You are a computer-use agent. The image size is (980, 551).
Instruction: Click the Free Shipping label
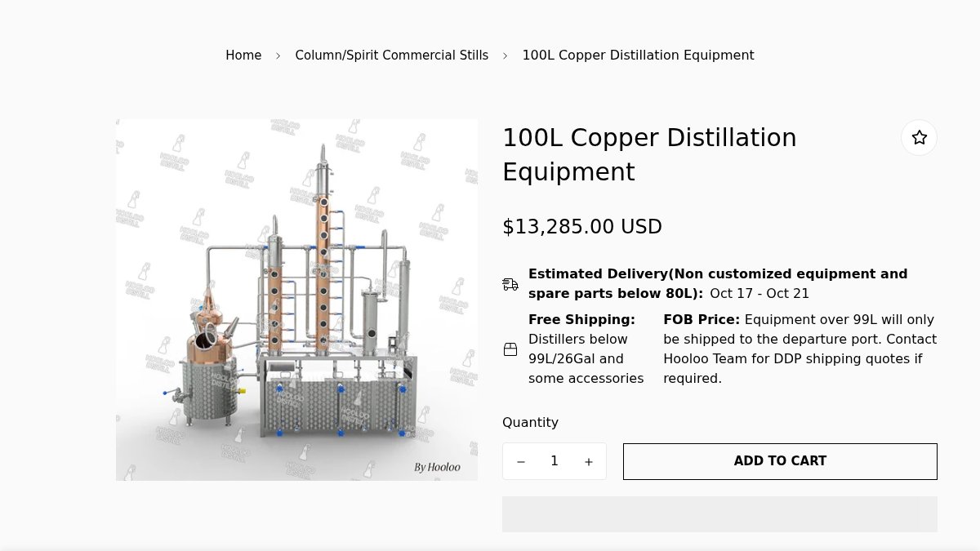581,320
